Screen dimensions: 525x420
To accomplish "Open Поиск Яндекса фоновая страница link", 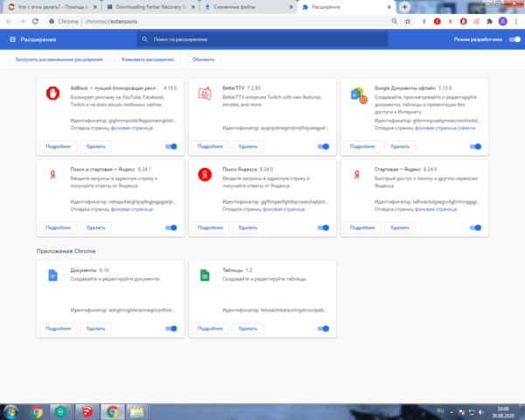I will pos(283,209).
